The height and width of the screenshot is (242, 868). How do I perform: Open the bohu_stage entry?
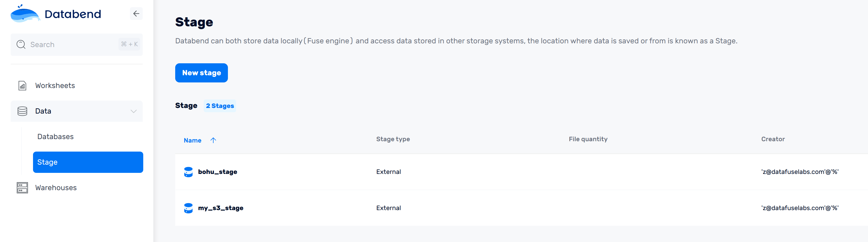(x=217, y=172)
